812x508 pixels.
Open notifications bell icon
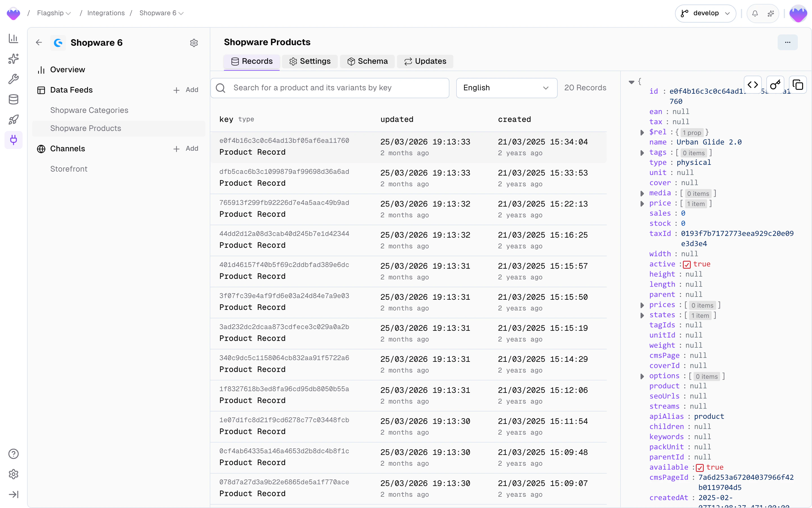(755, 14)
